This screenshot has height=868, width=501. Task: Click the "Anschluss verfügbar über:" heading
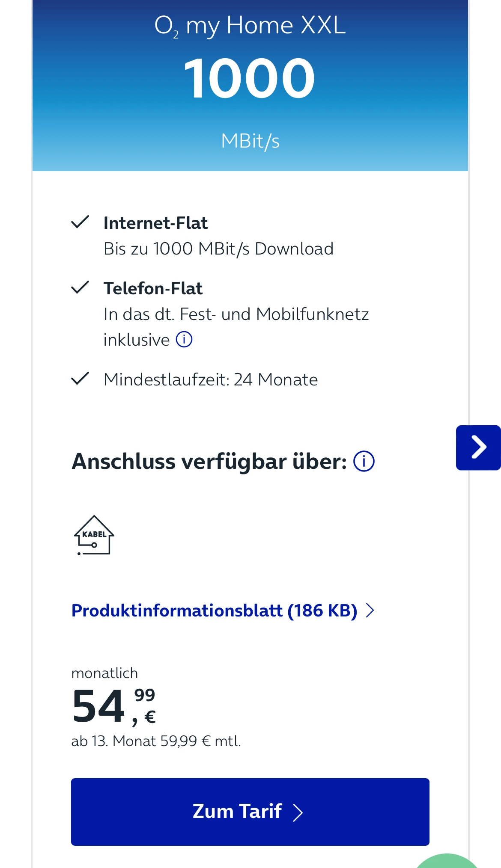209,462
